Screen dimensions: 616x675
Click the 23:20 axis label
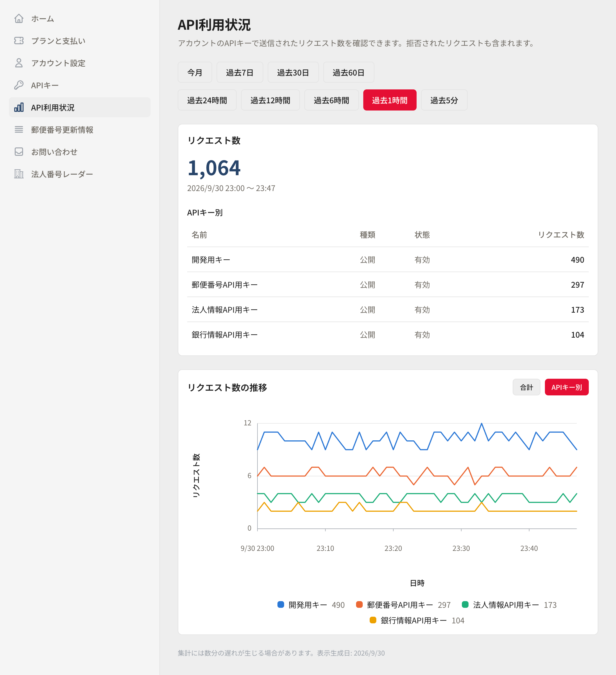click(393, 548)
